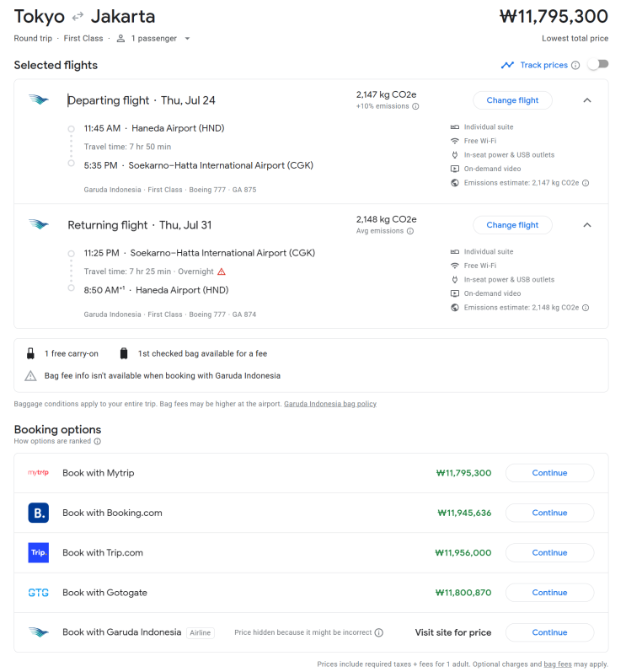This screenshot has height=672, width=626.
Task: Click the info icon next to Track prices
Action: tap(575, 65)
